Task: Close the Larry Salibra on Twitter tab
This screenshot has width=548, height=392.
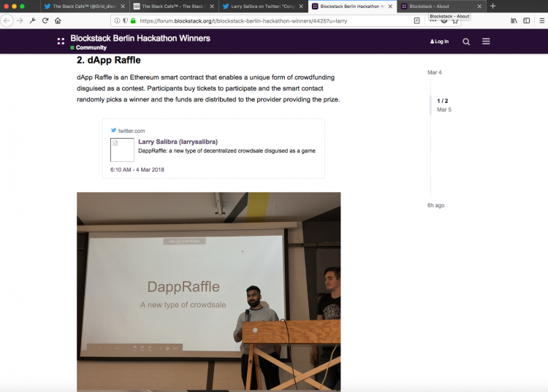Action: click(301, 7)
